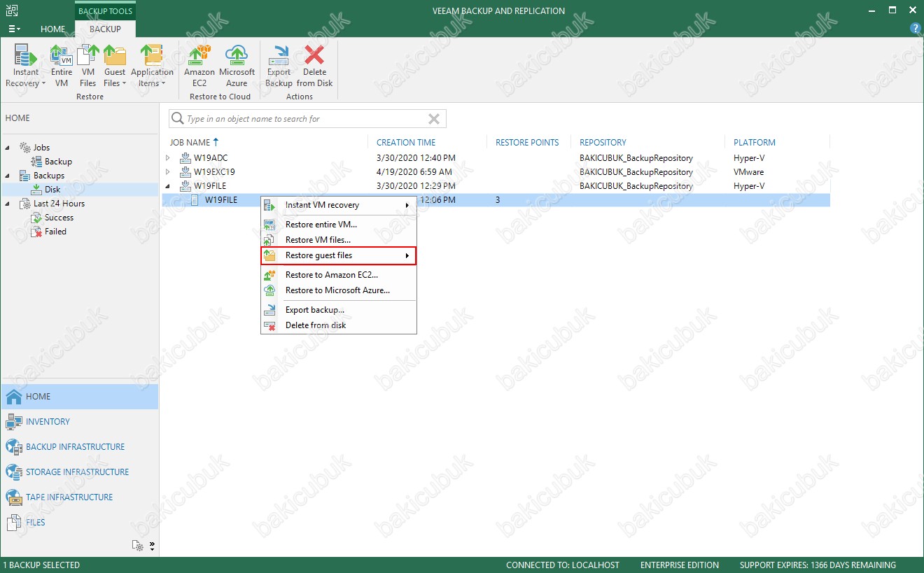Viewport: 924px width, 573px height.
Task: Open STORAGE INFRASTRUCTURE navigation view
Action: click(79, 472)
